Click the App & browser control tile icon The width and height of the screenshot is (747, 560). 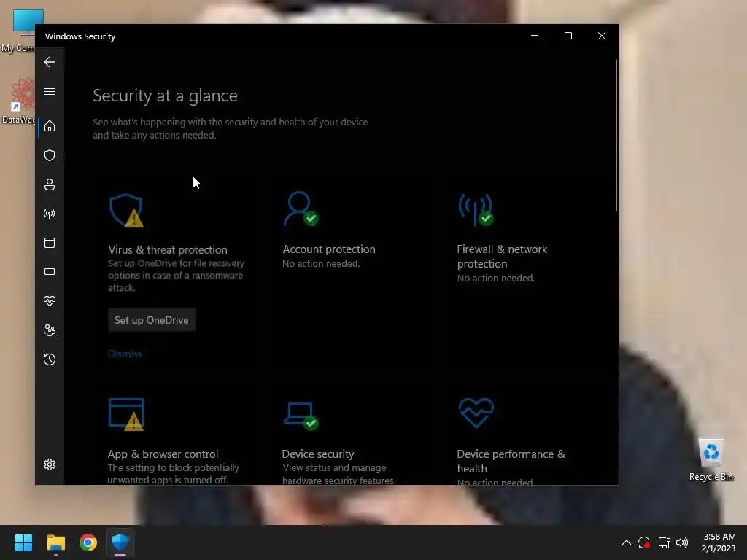(x=126, y=414)
